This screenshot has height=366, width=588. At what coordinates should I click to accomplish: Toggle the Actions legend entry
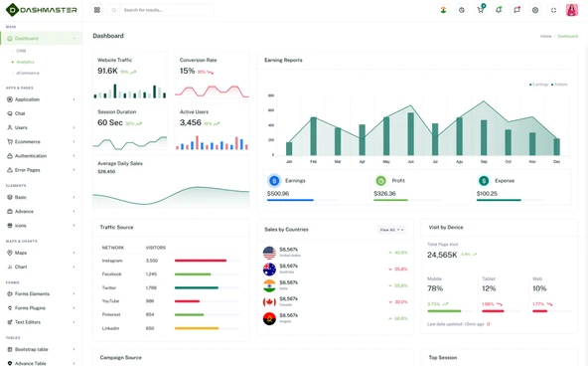click(559, 85)
